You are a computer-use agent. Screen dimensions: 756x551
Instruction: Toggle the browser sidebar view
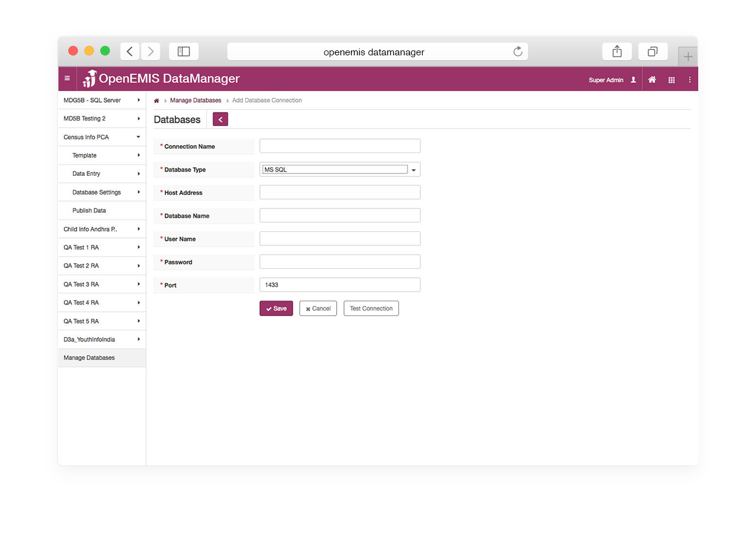(x=184, y=52)
